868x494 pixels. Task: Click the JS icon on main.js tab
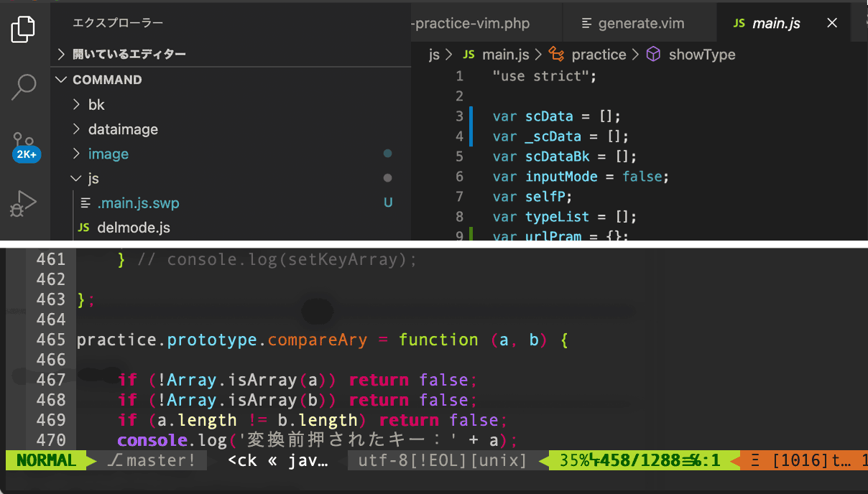click(x=739, y=24)
